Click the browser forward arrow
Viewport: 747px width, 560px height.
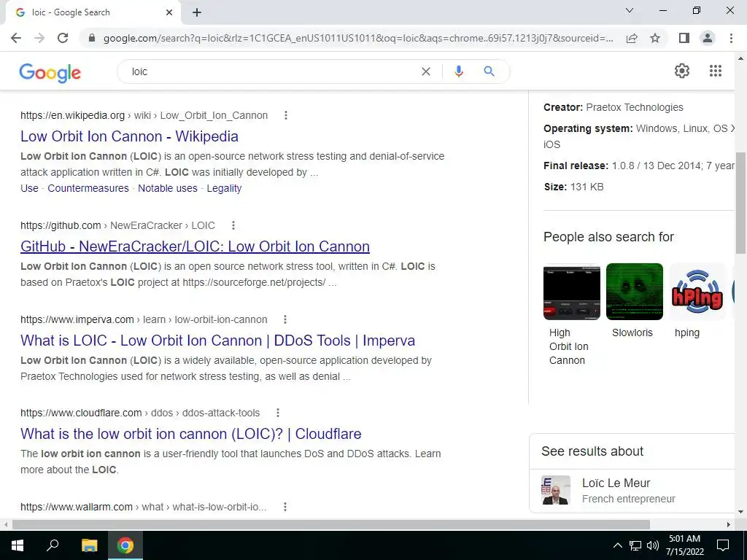pyautogui.click(x=39, y=38)
